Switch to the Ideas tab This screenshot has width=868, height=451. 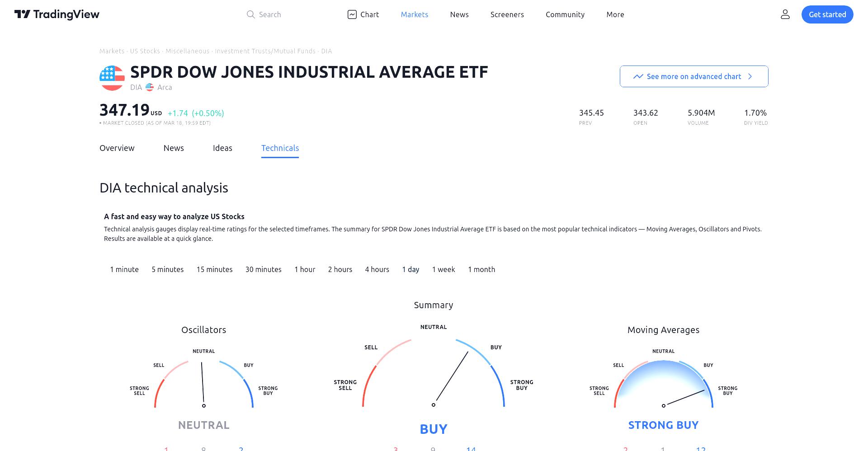[x=222, y=148]
